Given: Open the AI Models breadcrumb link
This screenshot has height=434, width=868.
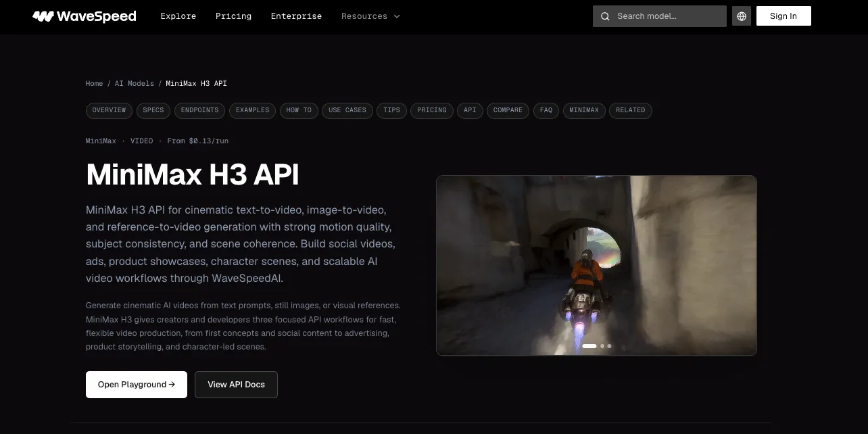Looking at the screenshot, I should click(134, 83).
